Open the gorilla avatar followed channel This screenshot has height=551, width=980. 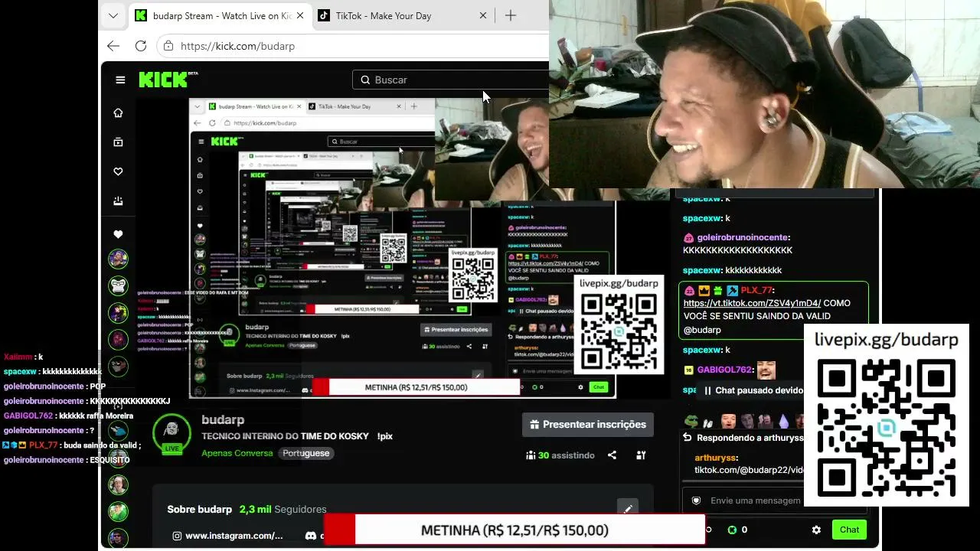coord(118,286)
